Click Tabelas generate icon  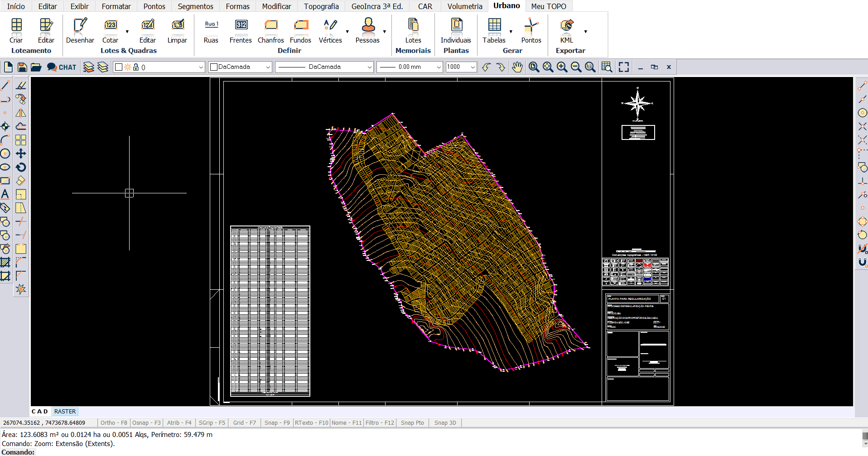494,30
